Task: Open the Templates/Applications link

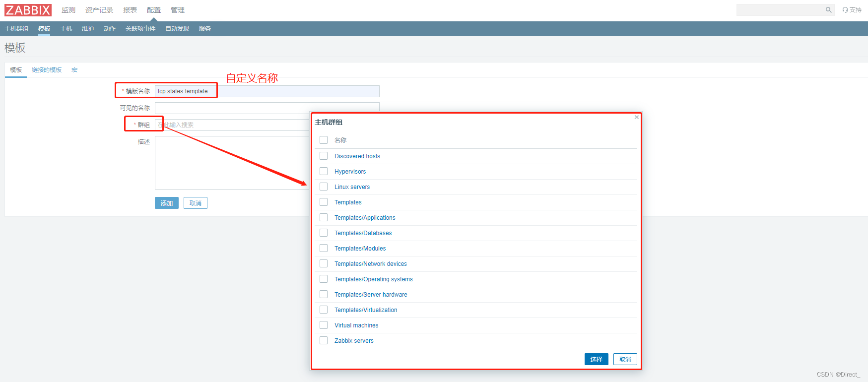Action: [365, 218]
